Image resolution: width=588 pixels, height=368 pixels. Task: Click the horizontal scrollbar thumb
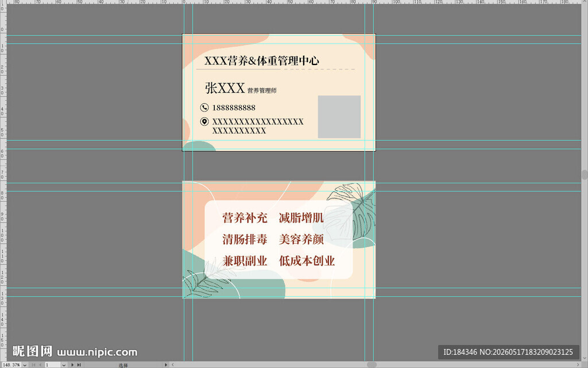coord(372,365)
